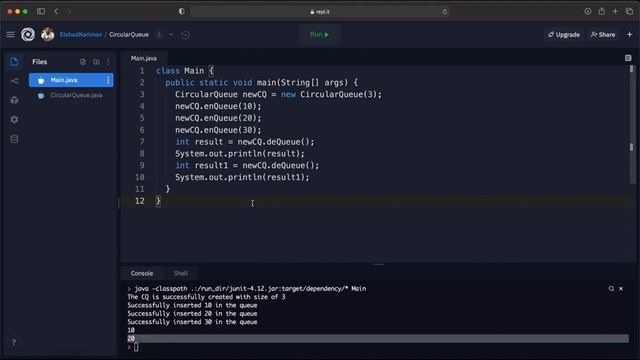
Task: Go back with Safari back arrow
Action: click(x=56, y=11)
